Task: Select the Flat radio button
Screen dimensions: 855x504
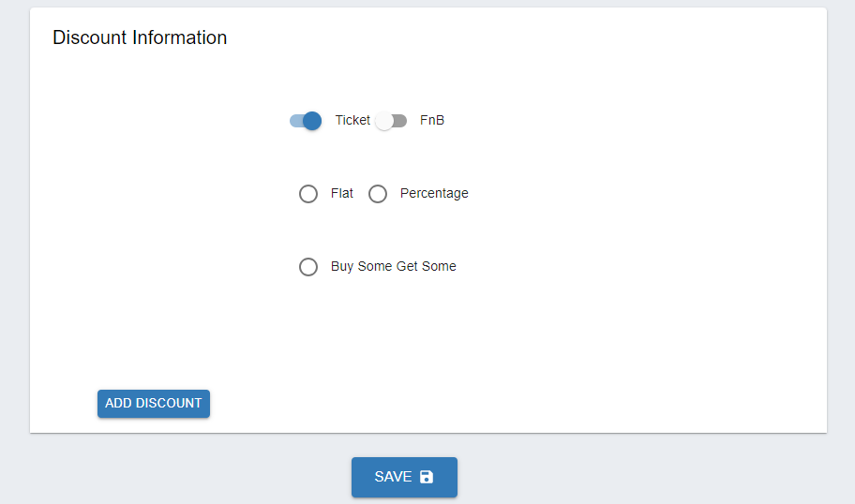Action: point(308,194)
